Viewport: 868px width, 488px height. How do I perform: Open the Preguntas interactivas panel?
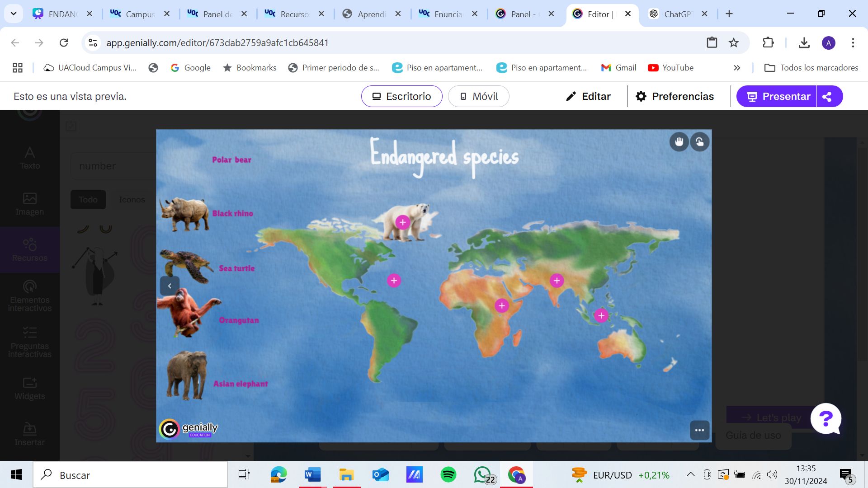(29, 342)
